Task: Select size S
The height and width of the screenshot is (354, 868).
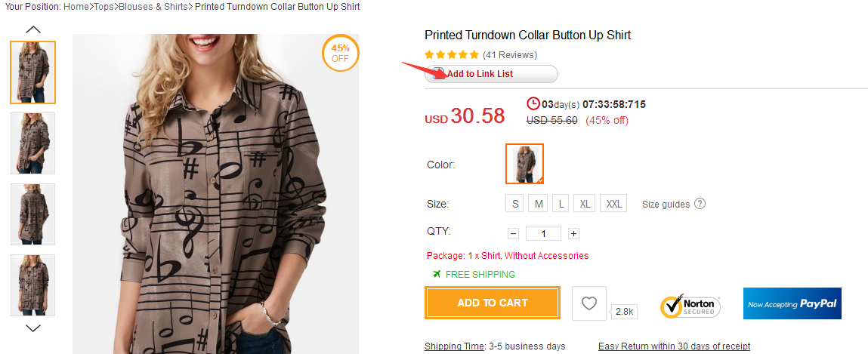Action: pos(515,204)
